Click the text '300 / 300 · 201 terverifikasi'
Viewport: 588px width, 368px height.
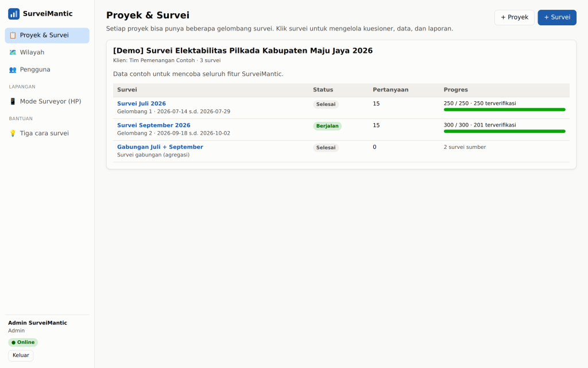(479, 125)
